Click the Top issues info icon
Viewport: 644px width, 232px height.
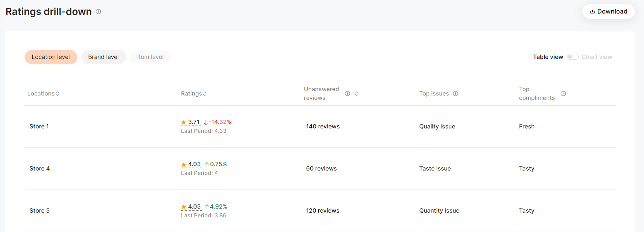tap(455, 94)
